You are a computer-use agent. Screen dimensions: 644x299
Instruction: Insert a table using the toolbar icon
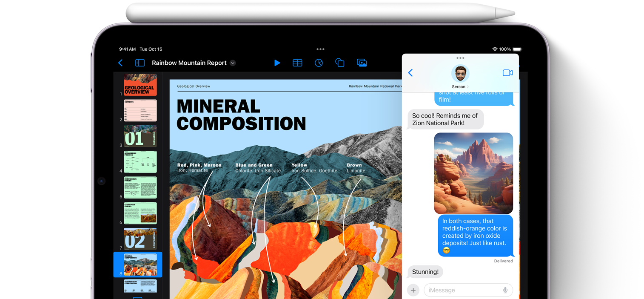click(x=297, y=63)
